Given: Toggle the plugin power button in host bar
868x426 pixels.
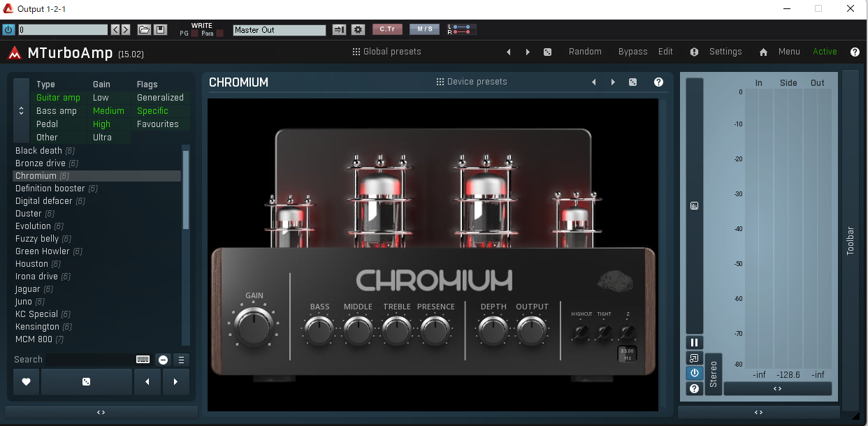Looking at the screenshot, I should pyautogui.click(x=8, y=29).
